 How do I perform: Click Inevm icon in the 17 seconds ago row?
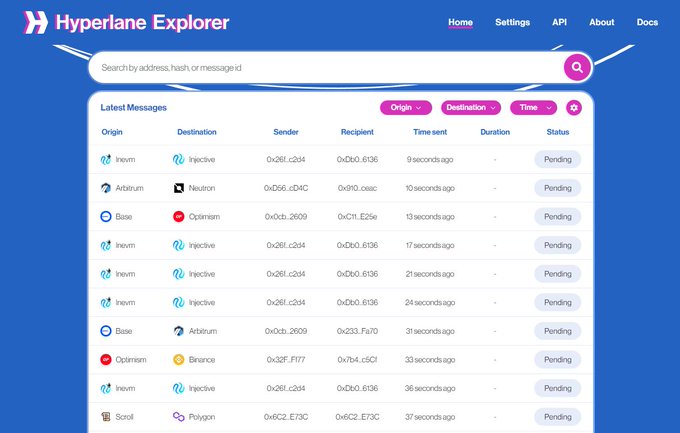(106, 245)
